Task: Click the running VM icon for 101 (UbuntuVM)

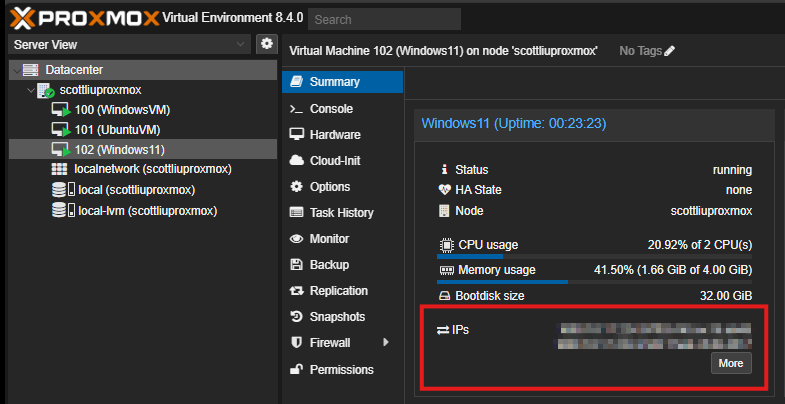Action: [x=61, y=130]
